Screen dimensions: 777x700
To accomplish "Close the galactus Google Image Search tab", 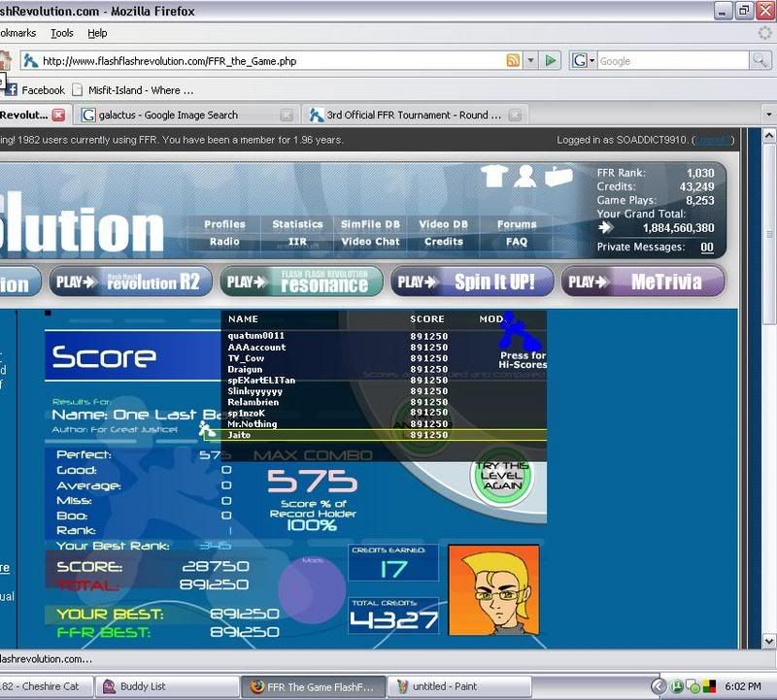I will point(287,115).
